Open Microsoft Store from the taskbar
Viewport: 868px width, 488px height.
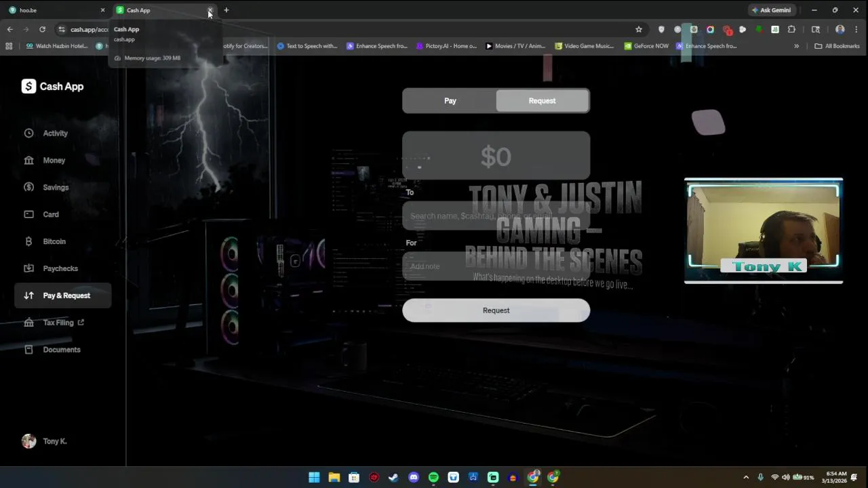tap(354, 477)
